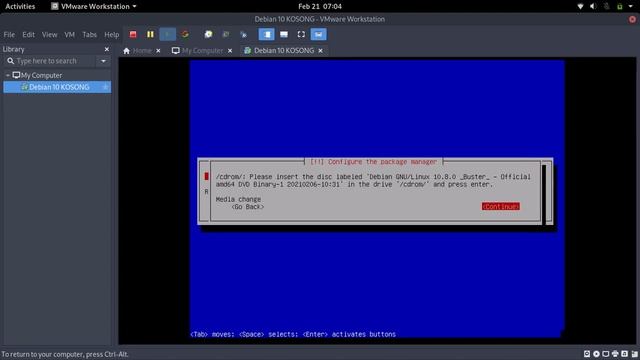Screen dimensions: 640x360
Task: Open the VM menu
Action: pos(69,35)
